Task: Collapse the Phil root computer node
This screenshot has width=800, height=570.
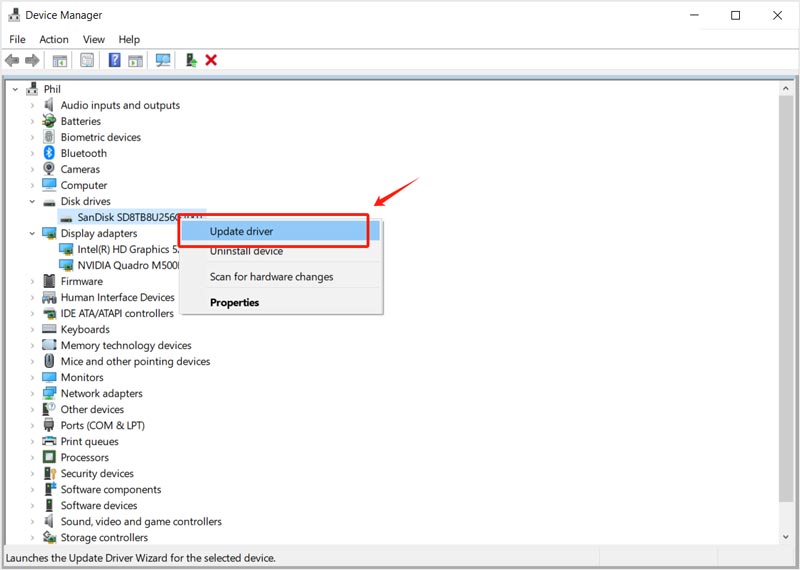Action: 15,89
